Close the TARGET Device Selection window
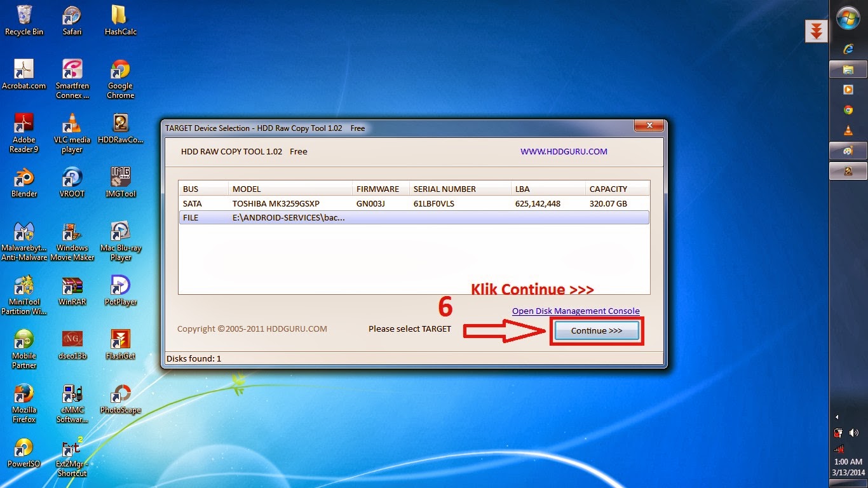 [649, 127]
